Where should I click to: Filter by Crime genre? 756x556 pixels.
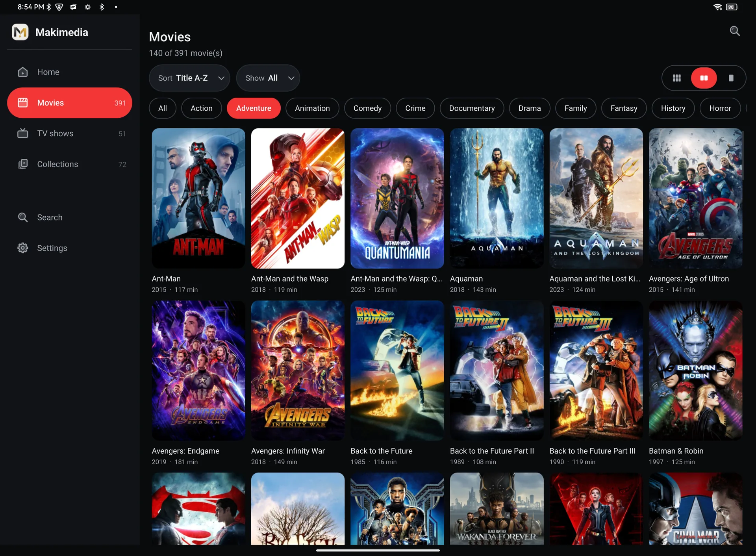(415, 108)
